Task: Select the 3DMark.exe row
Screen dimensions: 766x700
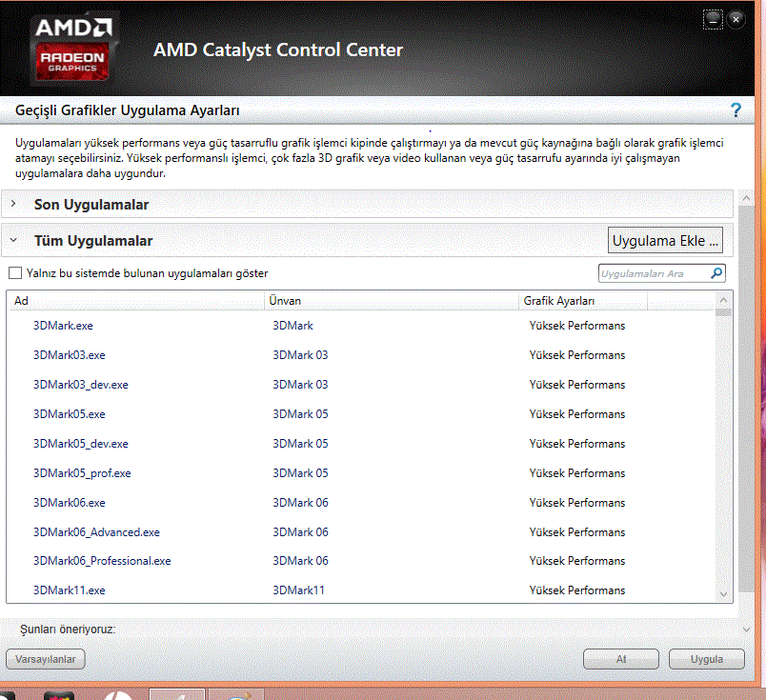Action: (361, 326)
